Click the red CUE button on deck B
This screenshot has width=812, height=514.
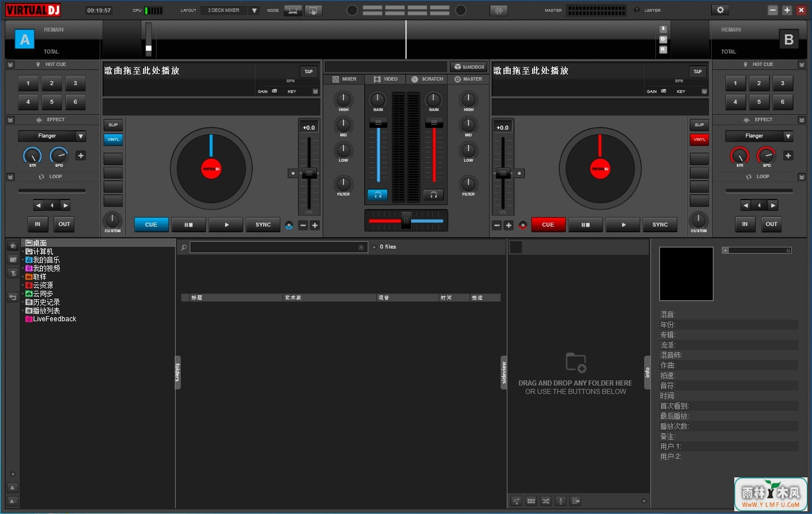click(548, 225)
